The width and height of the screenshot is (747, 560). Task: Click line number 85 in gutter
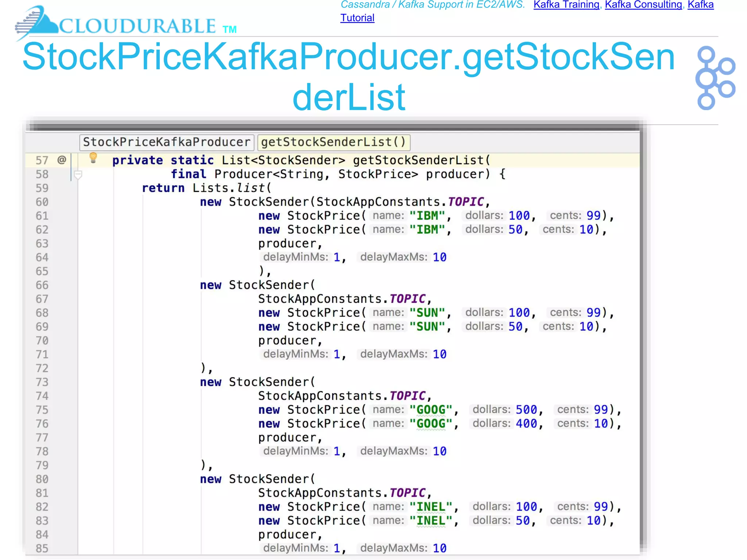[x=42, y=548]
